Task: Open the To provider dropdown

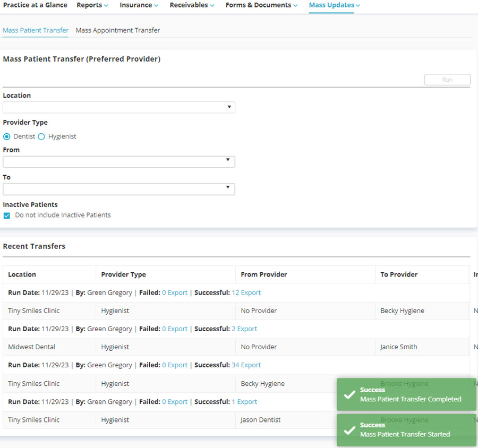Action: pos(119,189)
